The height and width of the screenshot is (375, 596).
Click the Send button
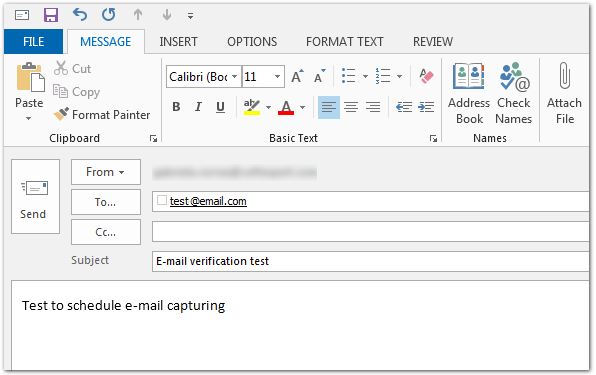pyautogui.click(x=35, y=196)
